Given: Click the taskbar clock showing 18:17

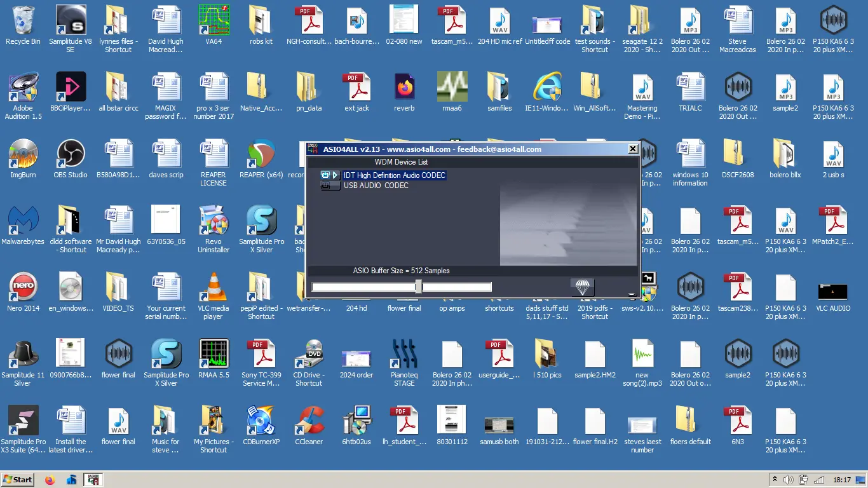Looking at the screenshot, I should (x=842, y=480).
